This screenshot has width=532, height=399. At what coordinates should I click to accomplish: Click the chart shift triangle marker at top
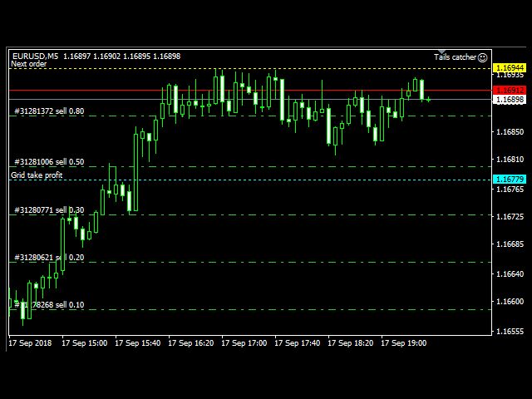point(441,52)
